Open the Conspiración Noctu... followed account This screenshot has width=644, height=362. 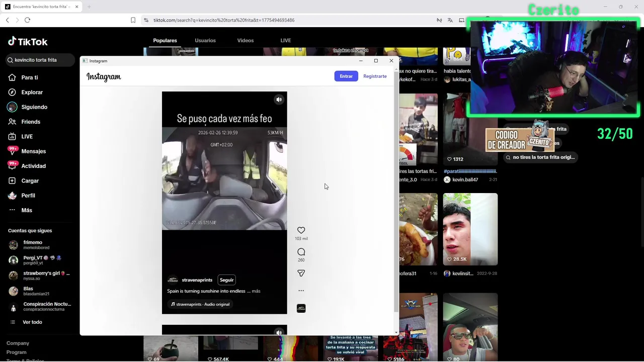coord(39,307)
